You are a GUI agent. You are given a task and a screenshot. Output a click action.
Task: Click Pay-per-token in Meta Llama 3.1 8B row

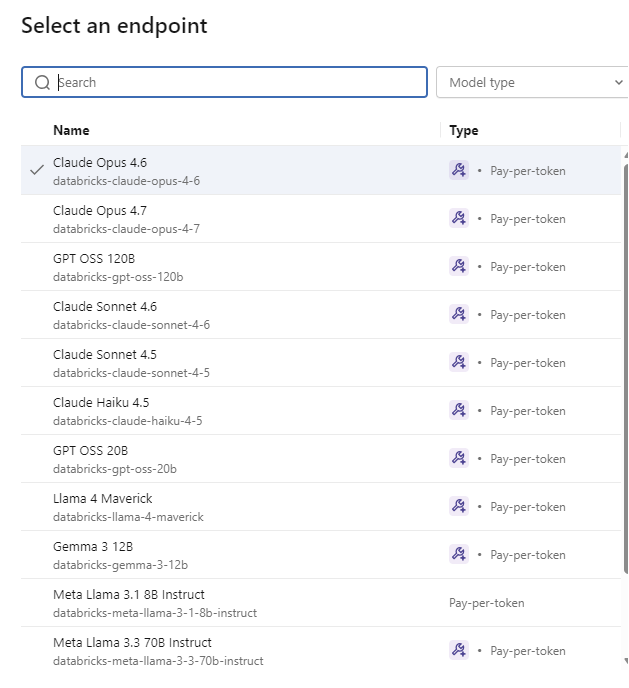tap(486, 603)
